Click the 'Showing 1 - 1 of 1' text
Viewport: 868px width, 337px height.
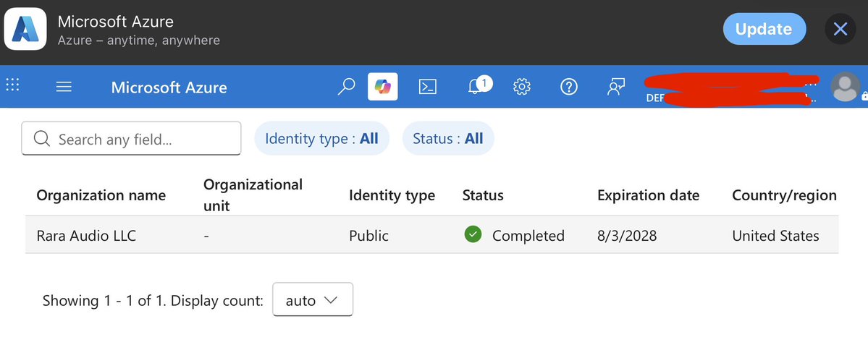tap(105, 300)
